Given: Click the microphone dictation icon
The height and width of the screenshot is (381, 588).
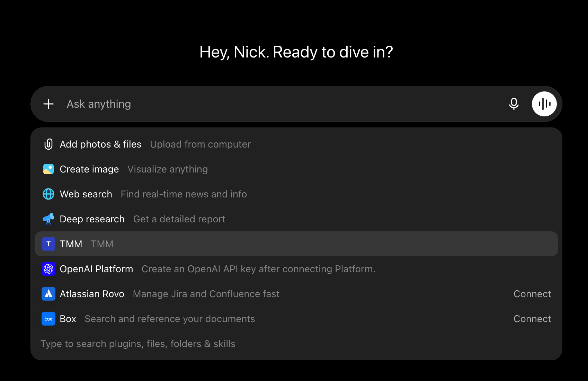Looking at the screenshot, I should point(514,104).
